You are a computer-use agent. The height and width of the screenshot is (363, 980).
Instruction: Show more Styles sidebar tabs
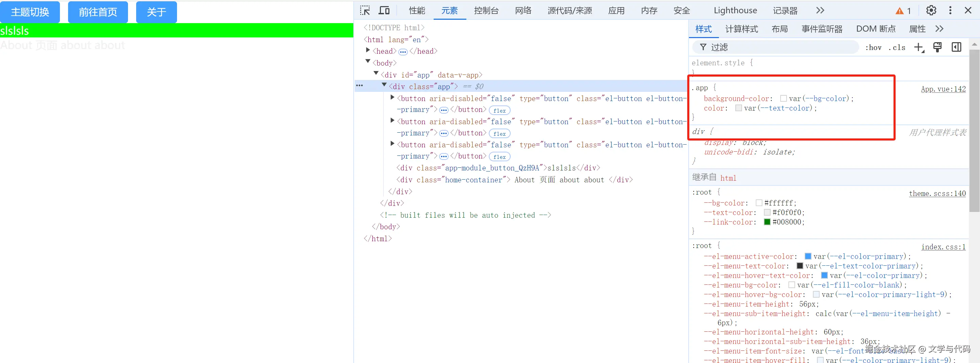[x=939, y=29]
